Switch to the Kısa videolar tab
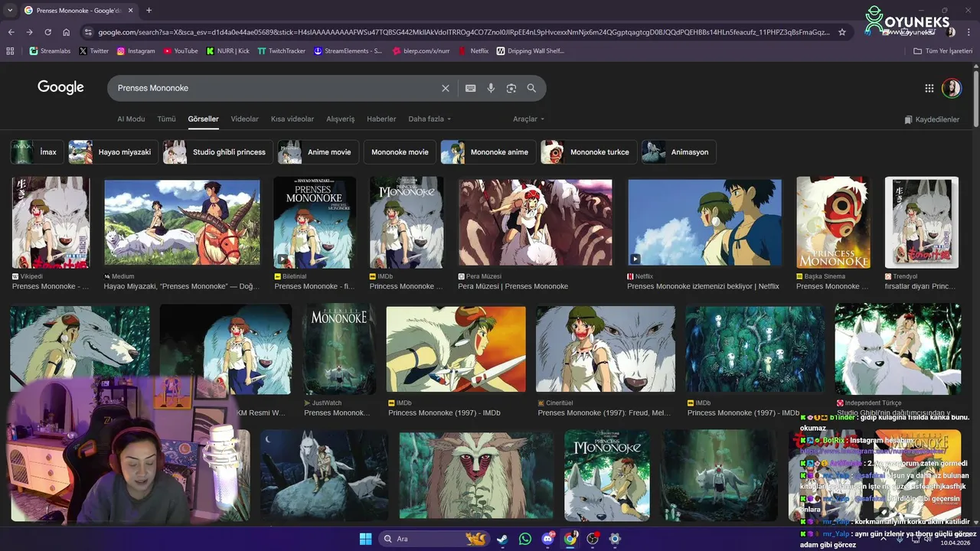The image size is (980, 551). (292, 119)
